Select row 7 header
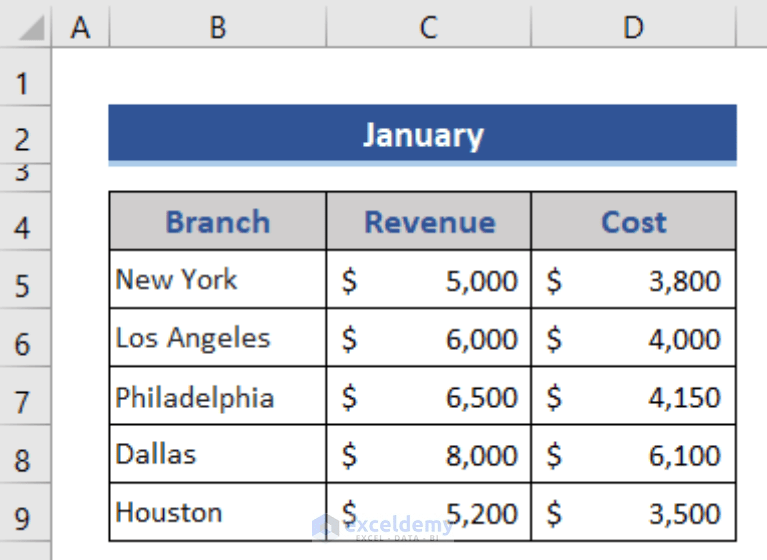The image size is (767, 560). pyautogui.click(x=25, y=396)
